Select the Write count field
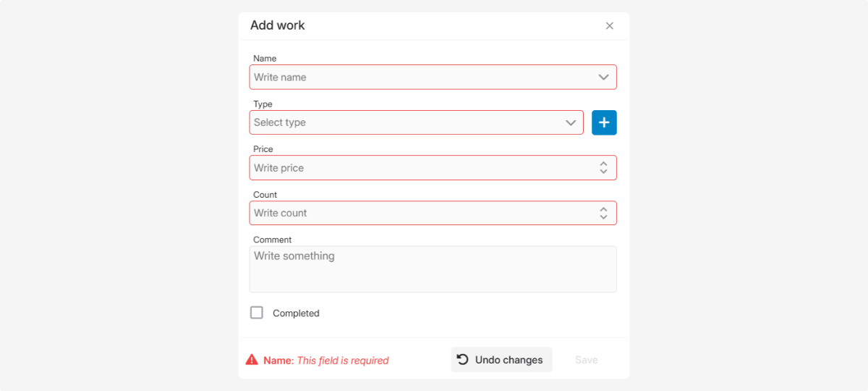 [420, 214]
